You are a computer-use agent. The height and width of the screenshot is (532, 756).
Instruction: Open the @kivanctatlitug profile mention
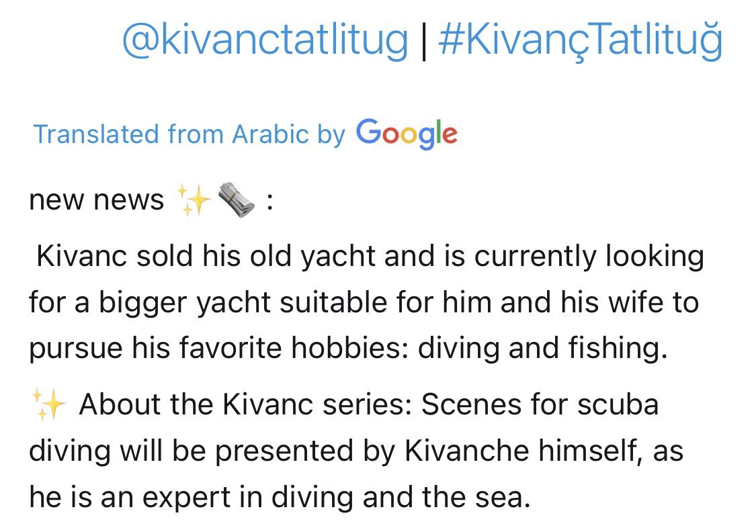(265, 40)
